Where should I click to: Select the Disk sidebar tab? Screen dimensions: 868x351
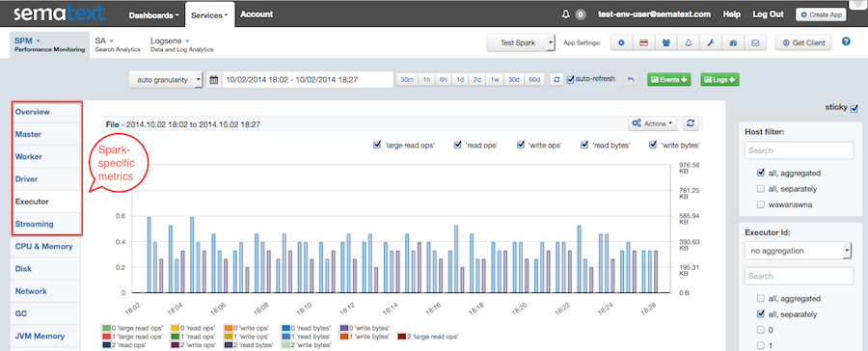coord(47,269)
